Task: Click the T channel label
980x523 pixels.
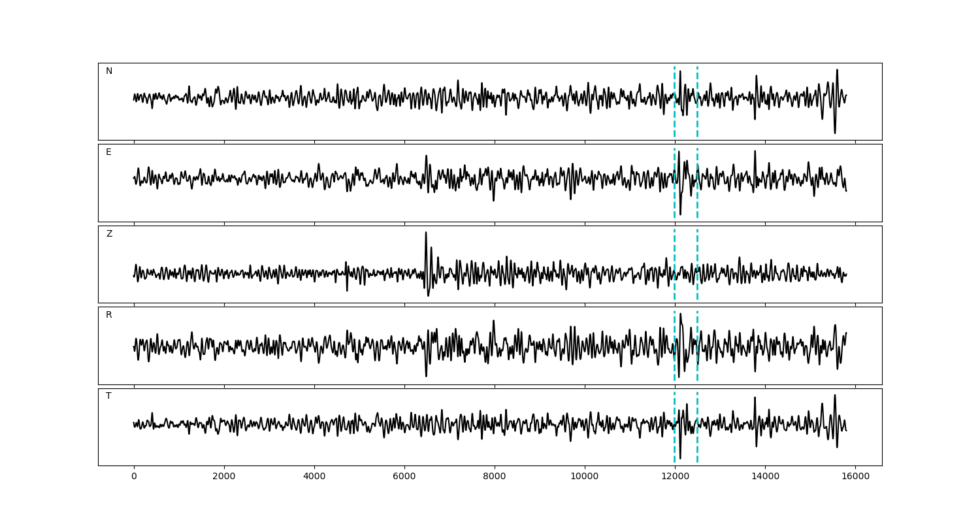Action: point(108,396)
